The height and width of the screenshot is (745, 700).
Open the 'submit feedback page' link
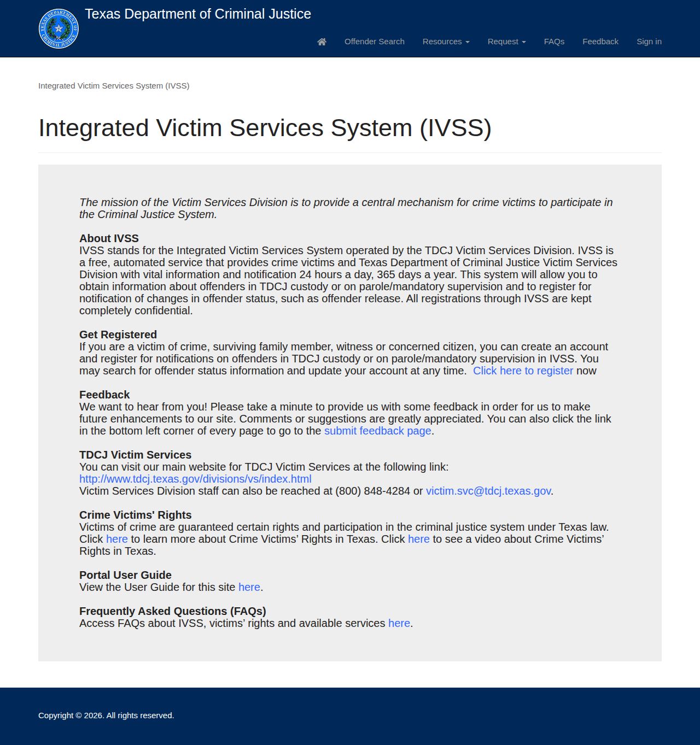(378, 431)
